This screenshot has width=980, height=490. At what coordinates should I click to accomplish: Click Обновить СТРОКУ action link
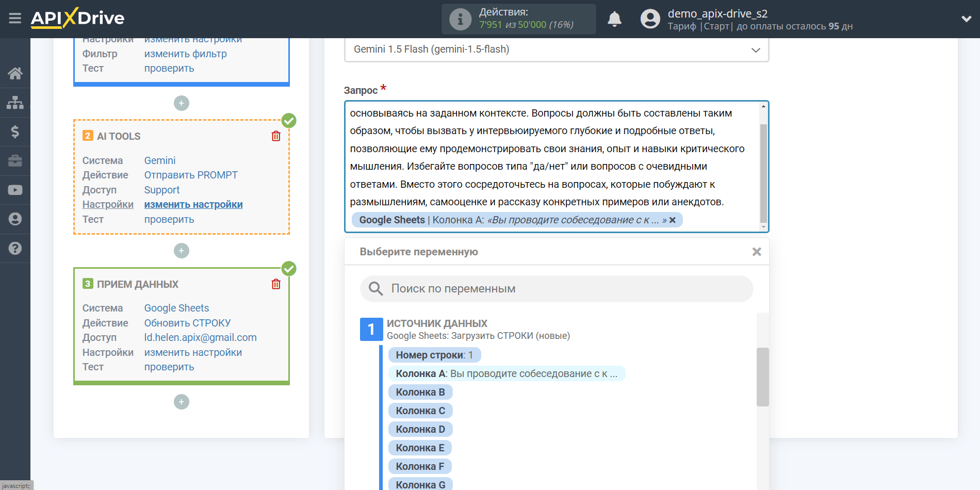187,323
